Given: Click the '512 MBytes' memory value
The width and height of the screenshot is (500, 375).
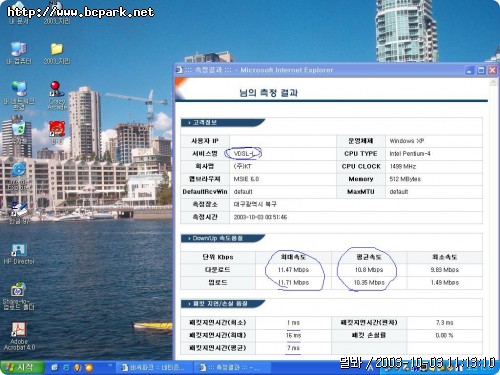Looking at the screenshot, I should pos(405,179).
